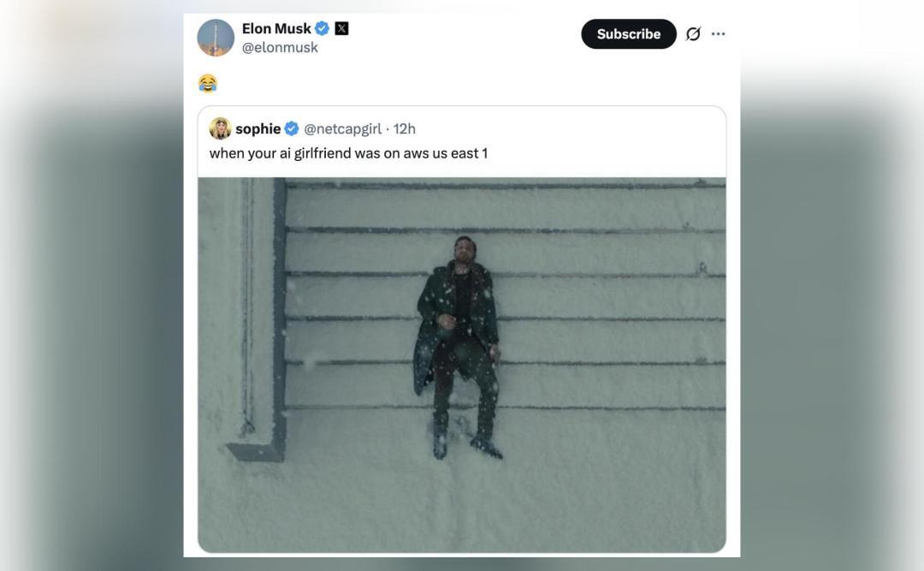Open the @elonmusk handle link
This screenshot has width=924, height=571.
point(281,47)
